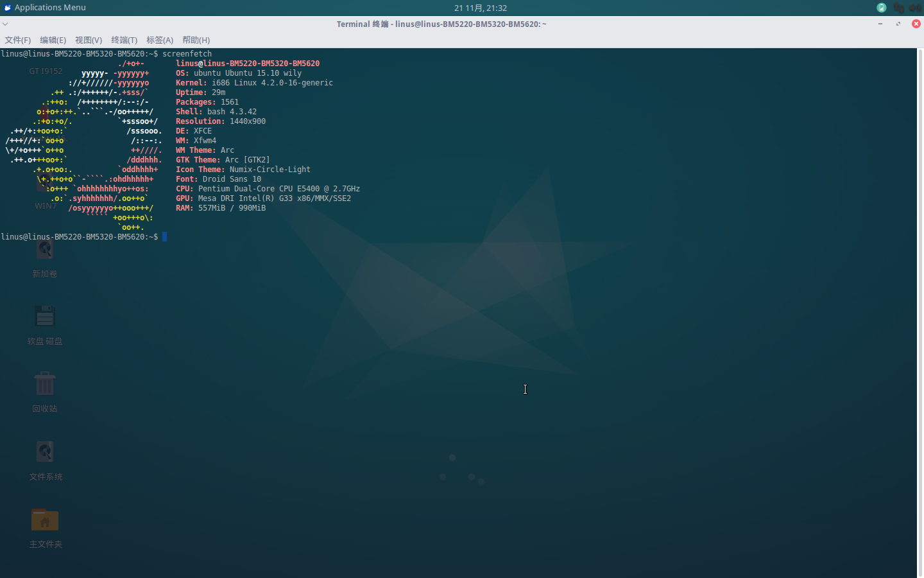Image resolution: width=924 pixels, height=578 pixels.
Task: Minimize the Terminal window
Action: click(880, 24)
